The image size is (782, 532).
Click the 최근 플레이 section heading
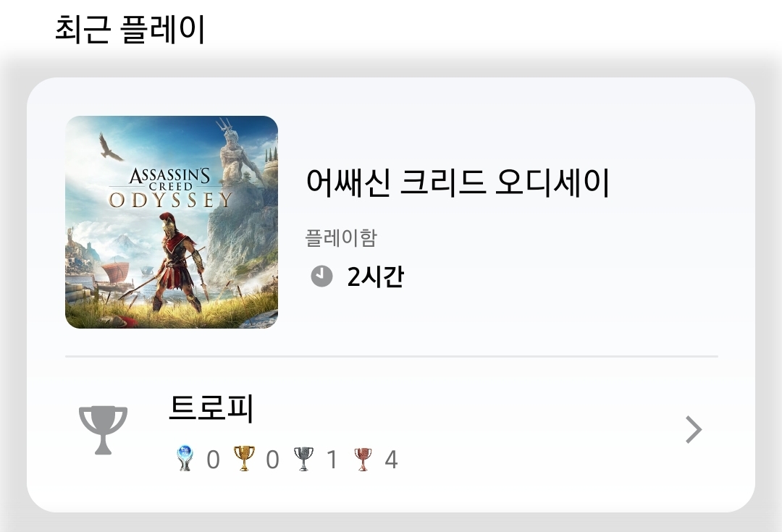[130, 29]
